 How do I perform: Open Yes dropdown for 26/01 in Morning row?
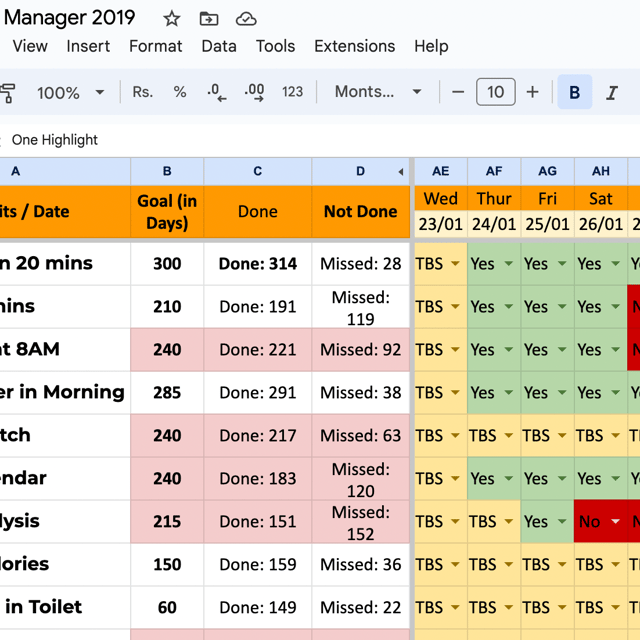click(616, 393)
